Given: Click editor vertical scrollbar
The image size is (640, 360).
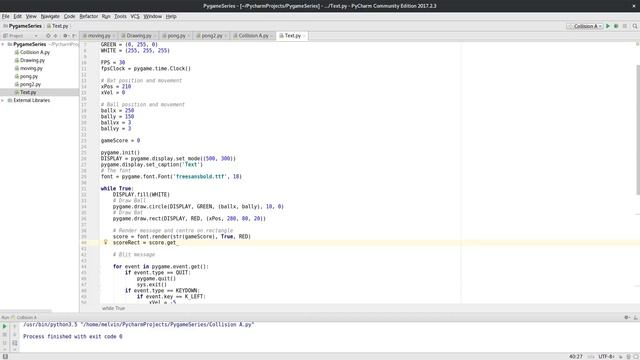Looking at the screenshot, I should (x=638, y=130).
